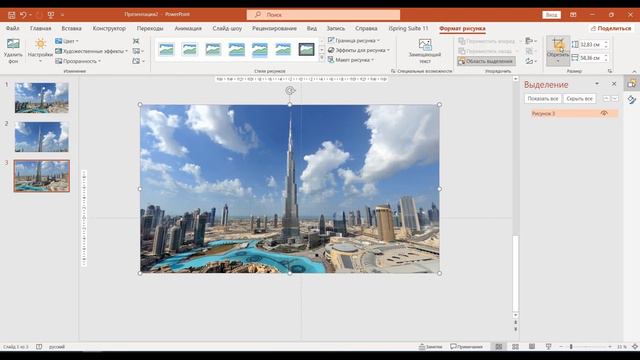Expand the Цвет color dropdown
Image resolution: width=640 pixels, height=360 pixels.
click(67, 41)
